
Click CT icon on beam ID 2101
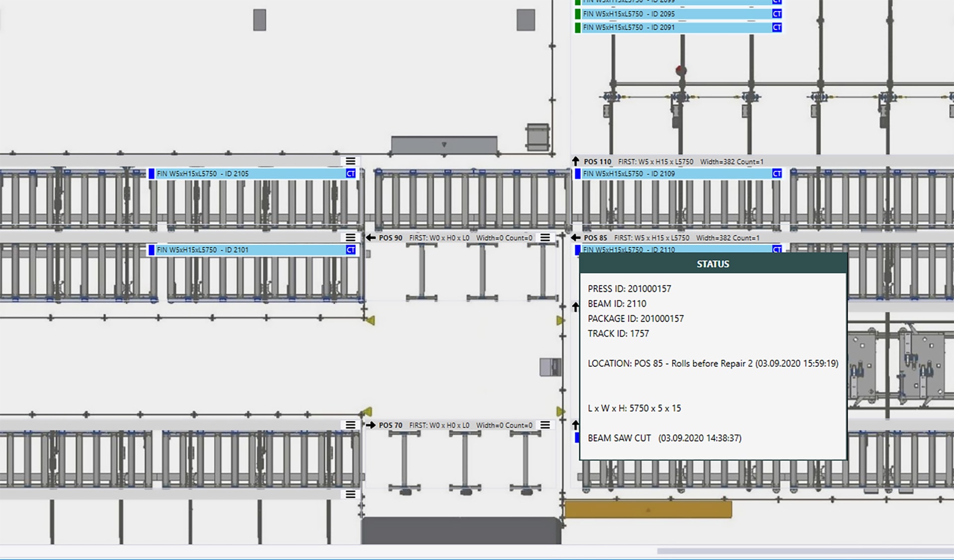click(351, 250)
